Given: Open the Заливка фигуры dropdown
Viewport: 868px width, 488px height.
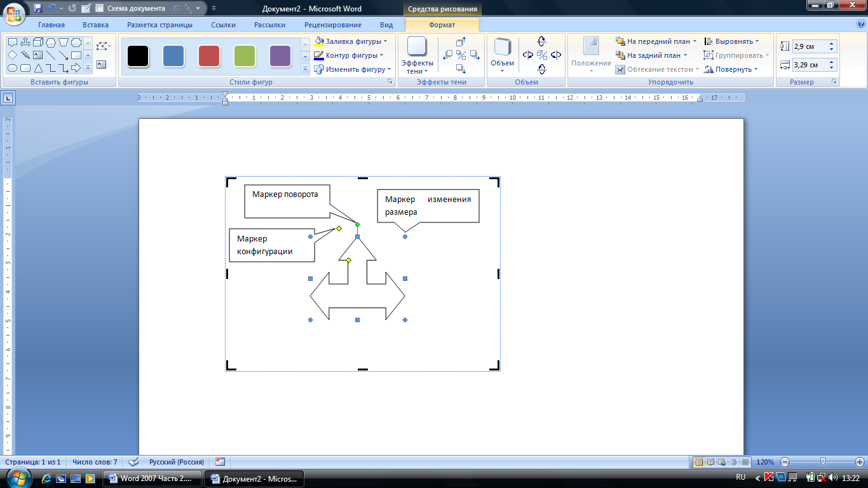Looking at the screenshot, I should (x=351, y=41).
